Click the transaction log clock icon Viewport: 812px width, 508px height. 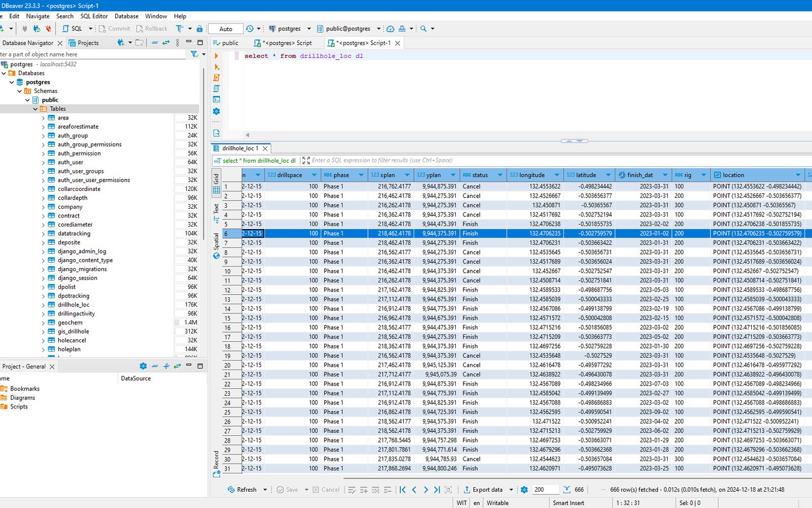click(x=249, y=29)
